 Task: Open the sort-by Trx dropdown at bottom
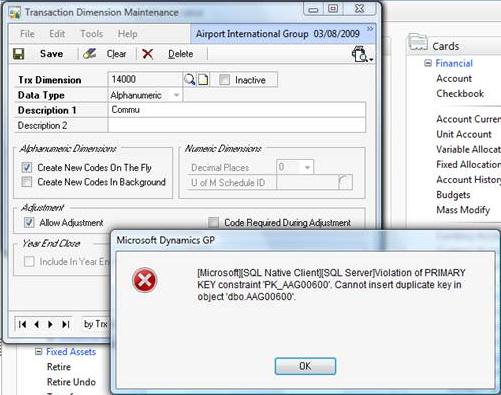(95, 324)
